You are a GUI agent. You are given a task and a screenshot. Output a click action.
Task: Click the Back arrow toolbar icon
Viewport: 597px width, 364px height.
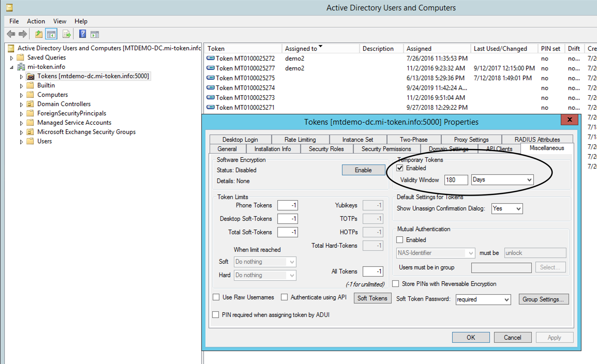point(11,34)
